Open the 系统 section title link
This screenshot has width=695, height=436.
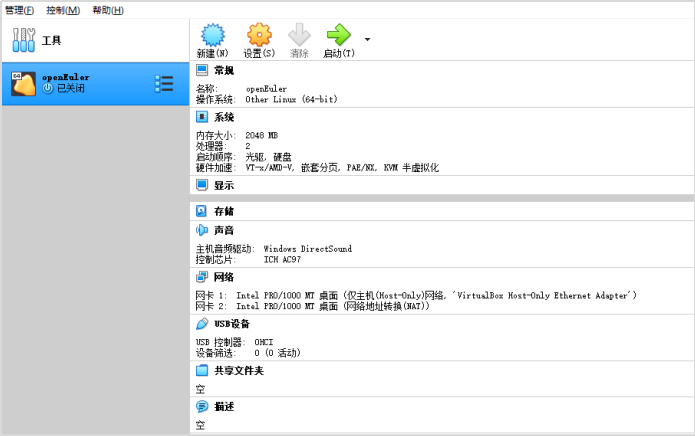[x=224, y=117]
